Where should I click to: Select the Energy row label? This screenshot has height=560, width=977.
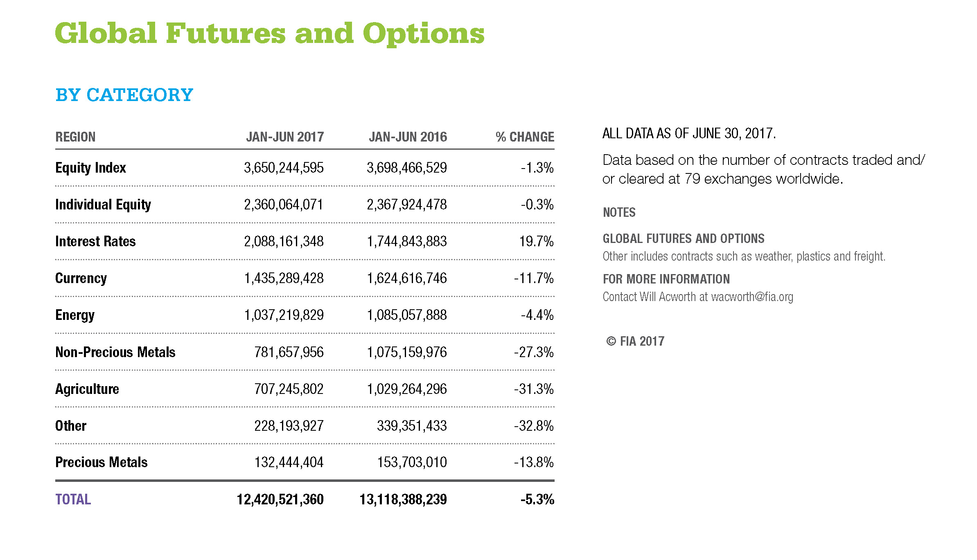coord(75,315)
